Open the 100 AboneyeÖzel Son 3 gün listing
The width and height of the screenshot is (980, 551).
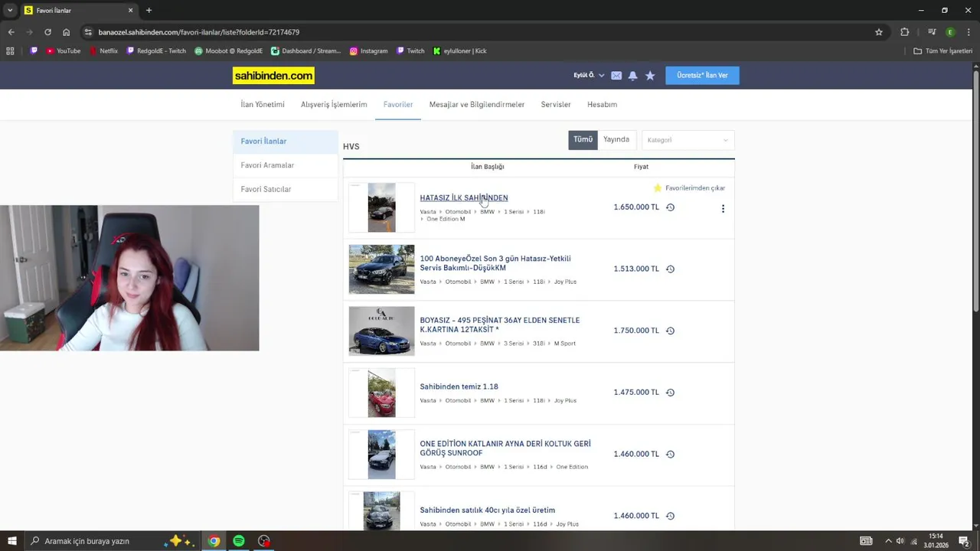(495, 263)
